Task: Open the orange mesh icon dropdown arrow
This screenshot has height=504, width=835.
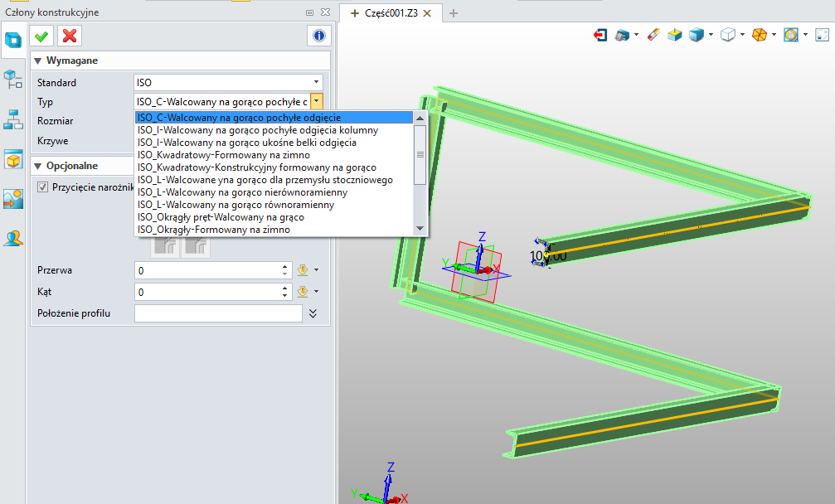Action: point(774,35)
